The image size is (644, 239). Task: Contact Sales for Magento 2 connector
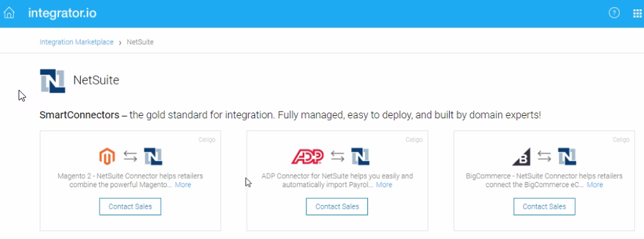[130, 207]
